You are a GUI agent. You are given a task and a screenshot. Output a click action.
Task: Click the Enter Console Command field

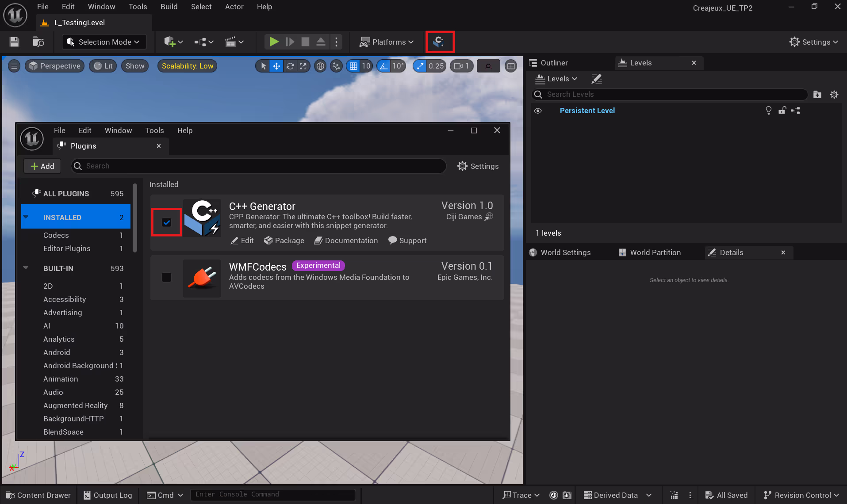[x=273, y=494]
